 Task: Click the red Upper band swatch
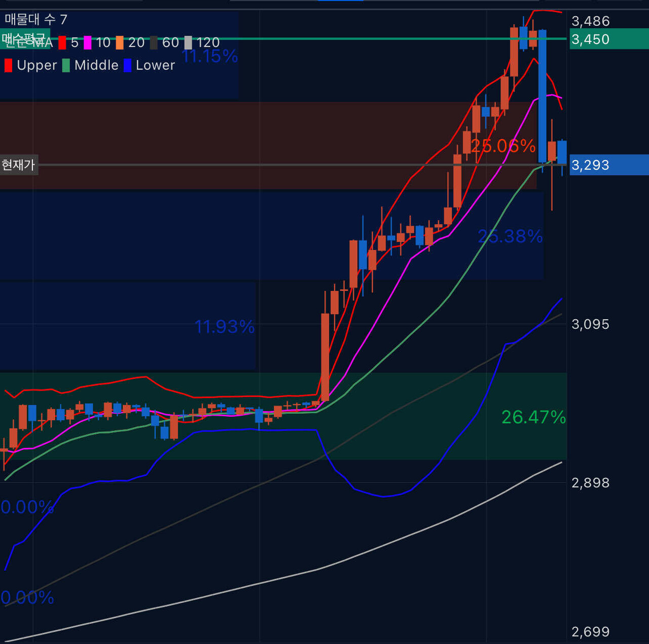8,65
